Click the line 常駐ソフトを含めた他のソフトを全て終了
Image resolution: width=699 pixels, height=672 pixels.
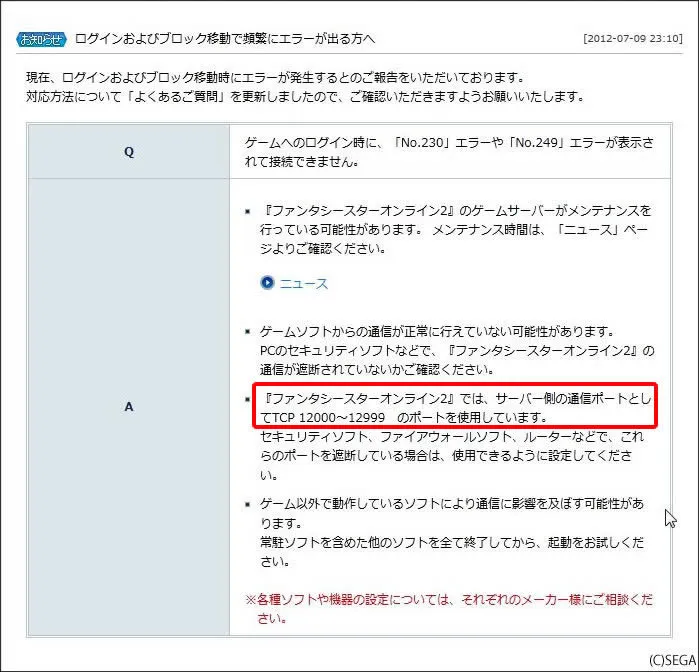pos(451,552)
